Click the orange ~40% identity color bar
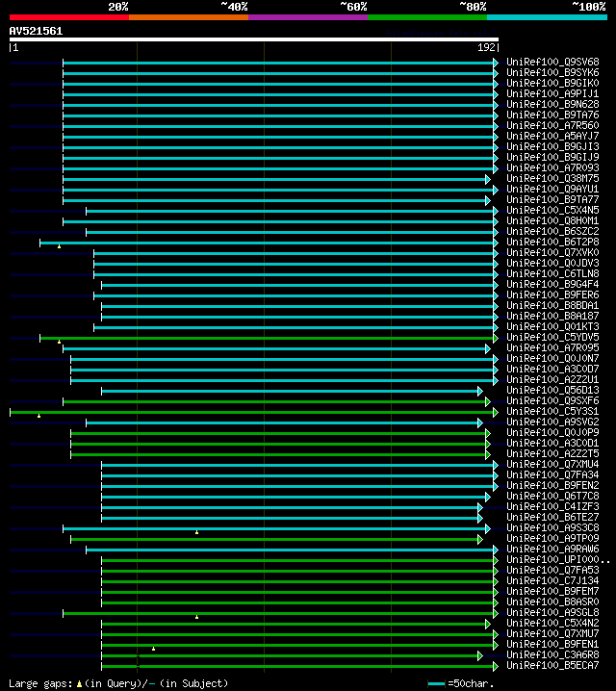This screenshot has height=691, width=616. click(x=189, y=17)
